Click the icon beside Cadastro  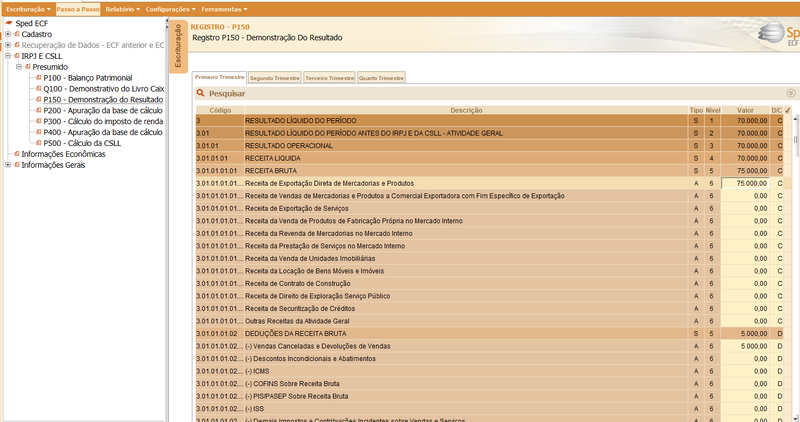tap(17, 34)
